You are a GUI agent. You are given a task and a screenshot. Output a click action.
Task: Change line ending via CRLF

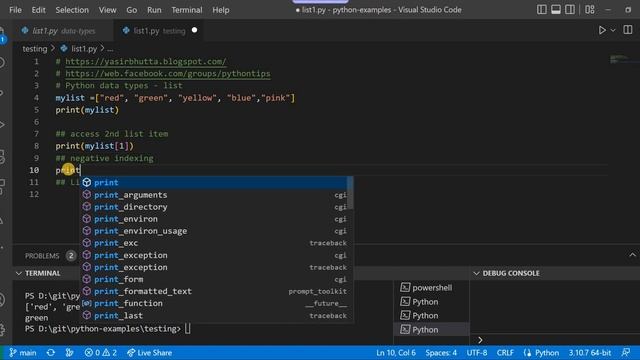tap(505, 353)
